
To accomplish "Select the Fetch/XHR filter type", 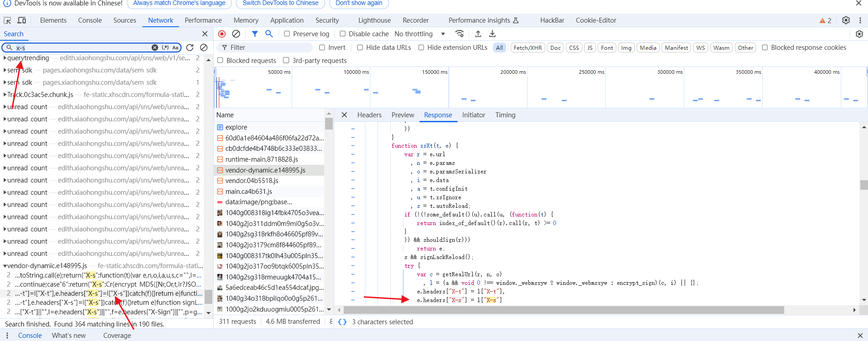I will click(528, 48).
